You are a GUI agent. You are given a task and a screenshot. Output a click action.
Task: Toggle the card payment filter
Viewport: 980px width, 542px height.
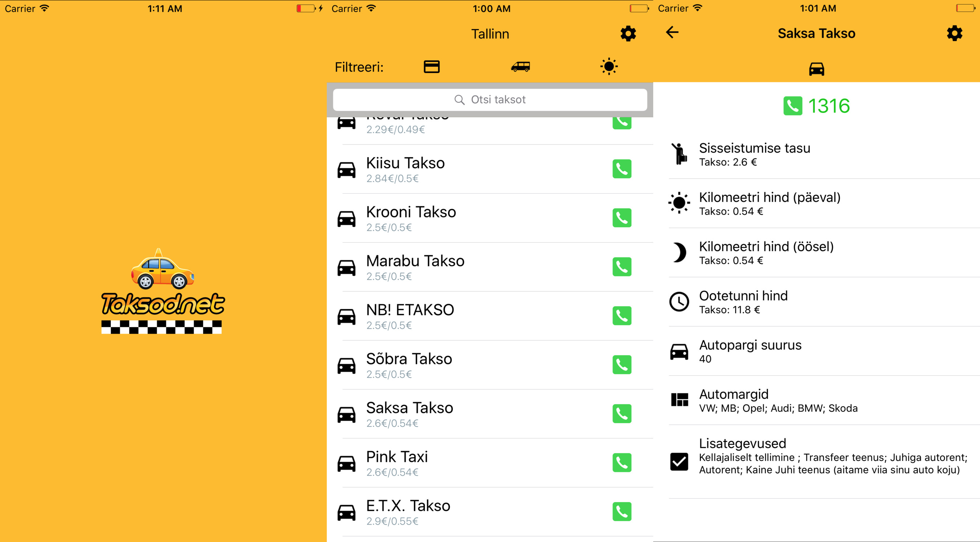pyautogui.click(x=431, y=66)
